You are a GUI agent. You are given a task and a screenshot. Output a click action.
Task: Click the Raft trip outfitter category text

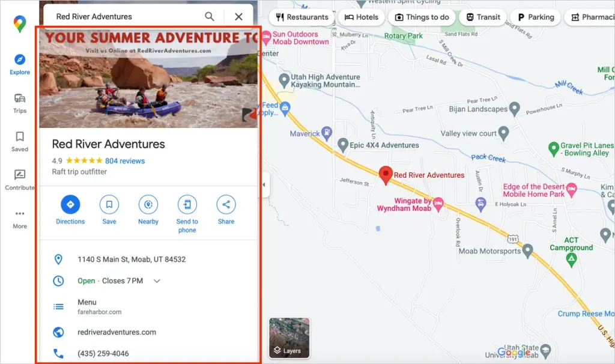pyautogui.click(x=79, y=171)
